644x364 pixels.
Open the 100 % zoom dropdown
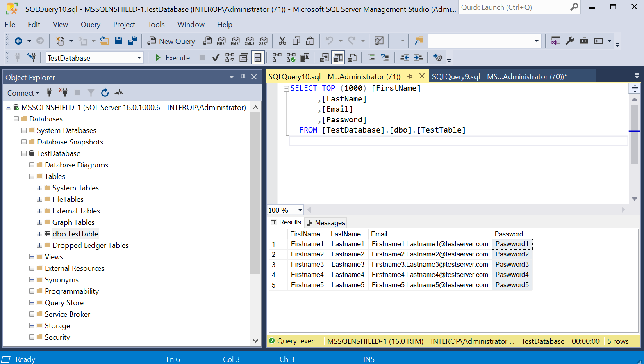300,210
